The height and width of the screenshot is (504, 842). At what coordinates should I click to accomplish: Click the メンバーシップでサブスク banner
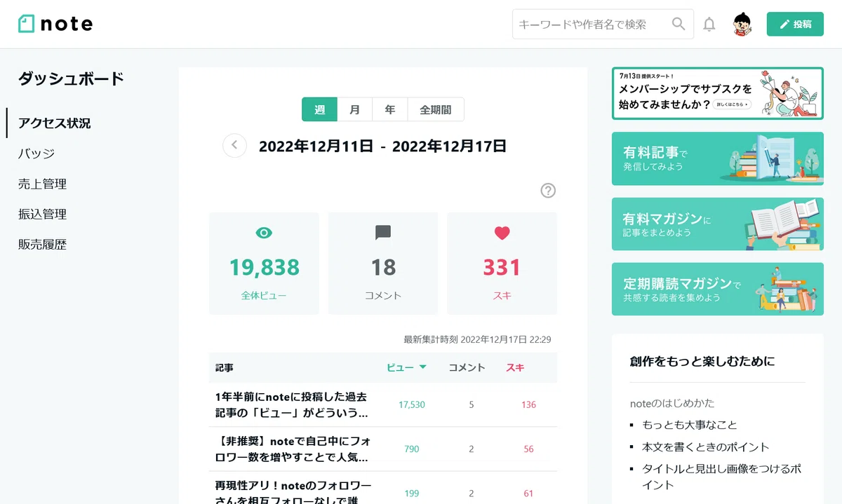(x=718, y=93)
